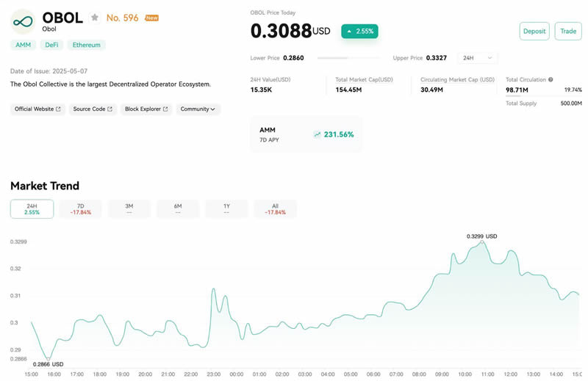
Task: Switch to the 7D market trend tab
Action: (x=81, y=209)
